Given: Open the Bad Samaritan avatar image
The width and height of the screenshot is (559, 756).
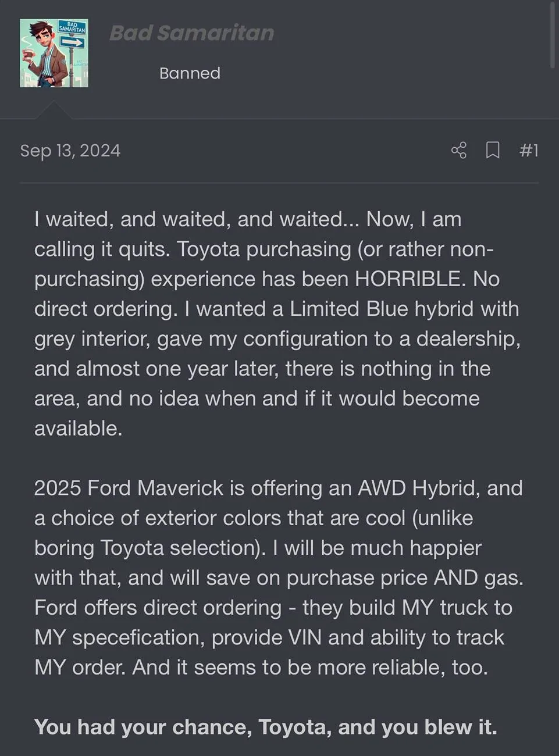Looking at the screenshot, I should 54,53.
